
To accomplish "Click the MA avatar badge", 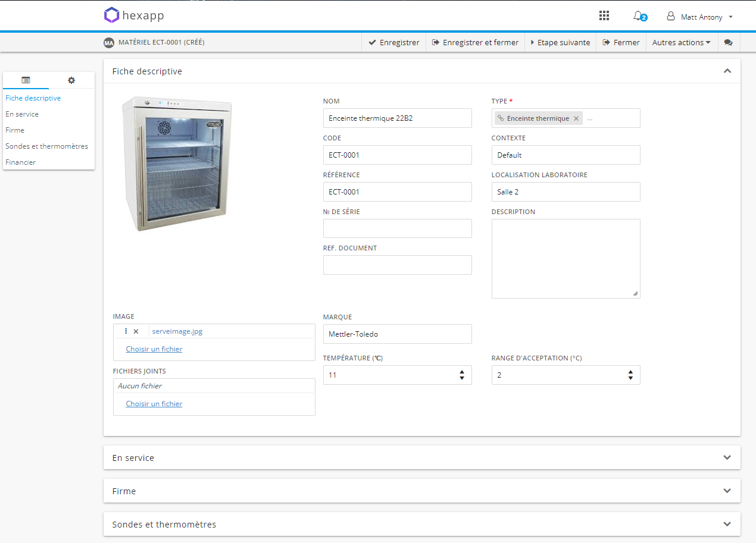I will pyautogui.click(x=108, y=43).
